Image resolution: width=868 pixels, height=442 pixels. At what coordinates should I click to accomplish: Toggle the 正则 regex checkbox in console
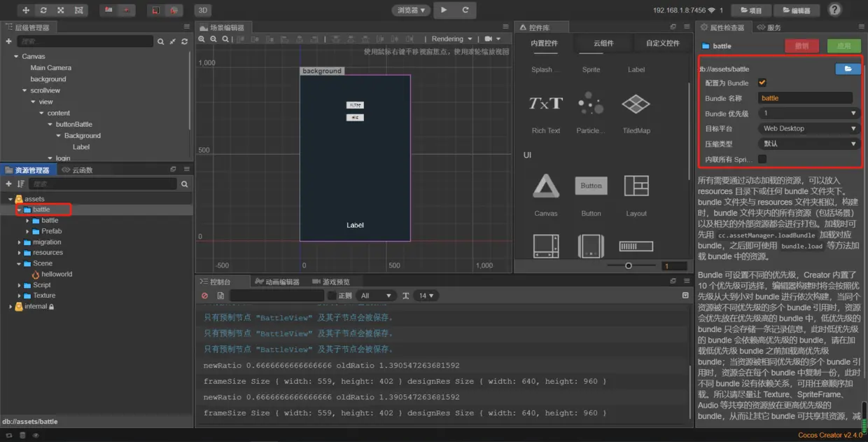[332, 296]
